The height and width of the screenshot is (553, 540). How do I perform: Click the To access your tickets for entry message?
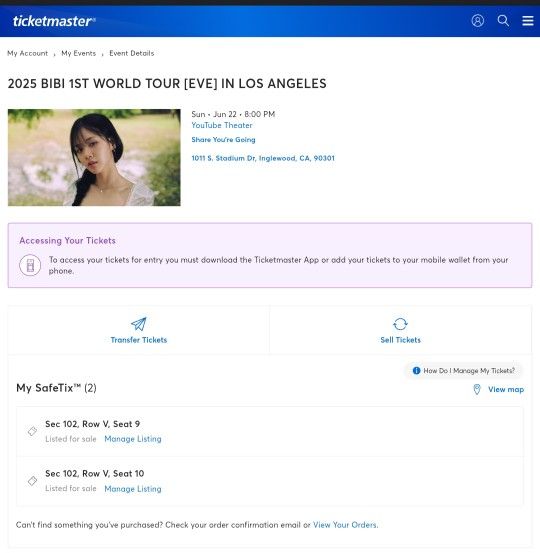click(x=279, y=265)
